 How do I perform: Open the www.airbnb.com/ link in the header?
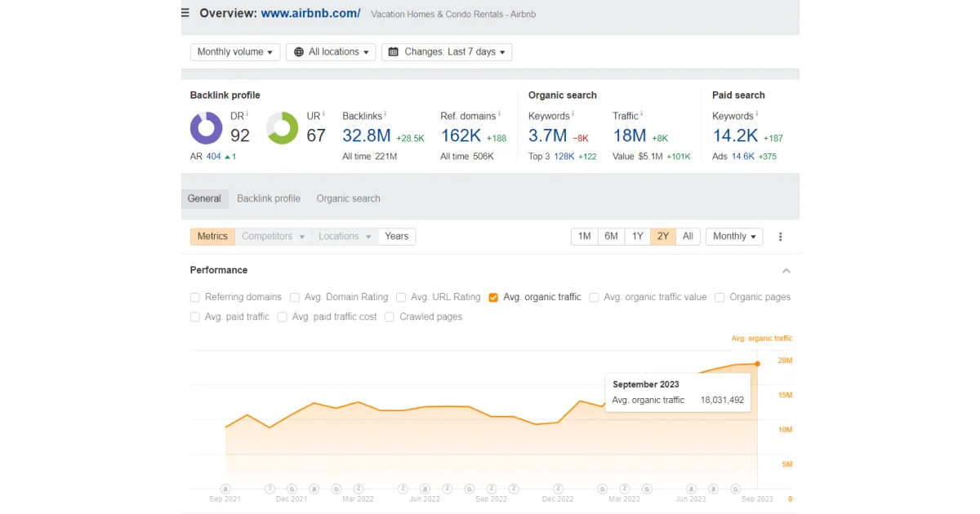310,13
